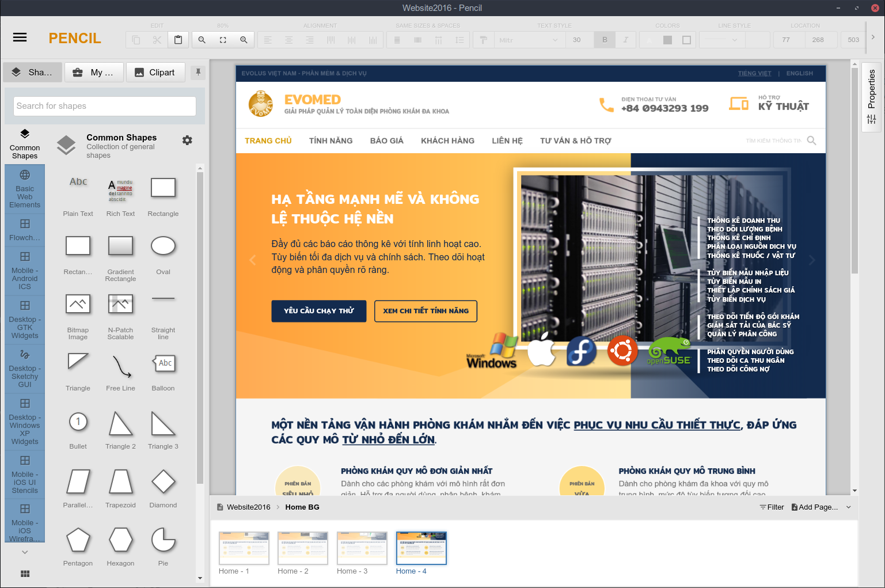The width and height of the screenshot is (885, 588).
Task: Open the hamburger main menu
Action: [x=20, y=37]
